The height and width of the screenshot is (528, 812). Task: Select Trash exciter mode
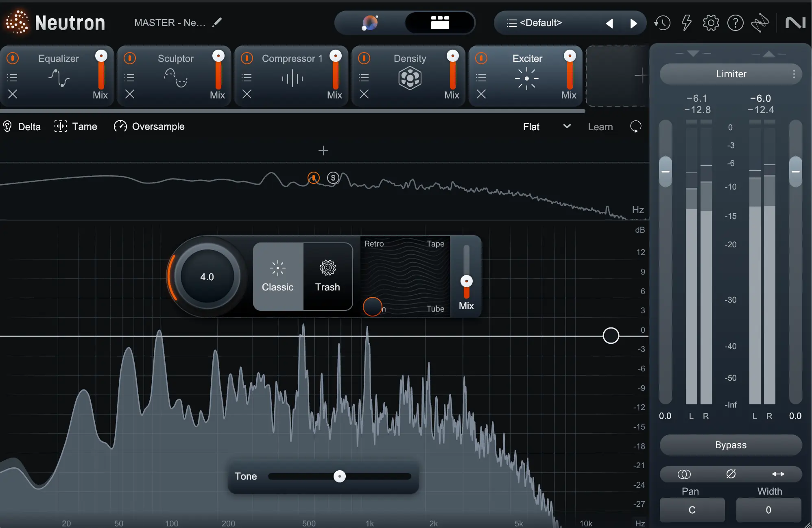pos(327,277)
